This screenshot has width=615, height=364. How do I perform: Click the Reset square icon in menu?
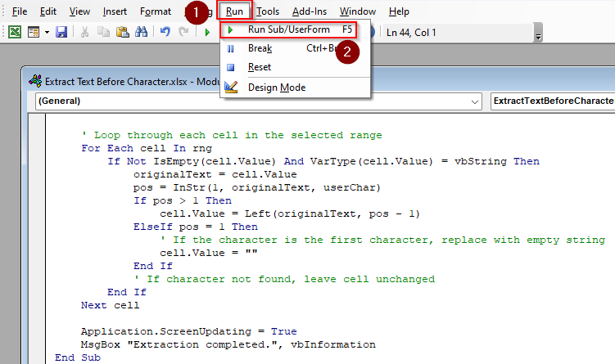pos(231,67)
